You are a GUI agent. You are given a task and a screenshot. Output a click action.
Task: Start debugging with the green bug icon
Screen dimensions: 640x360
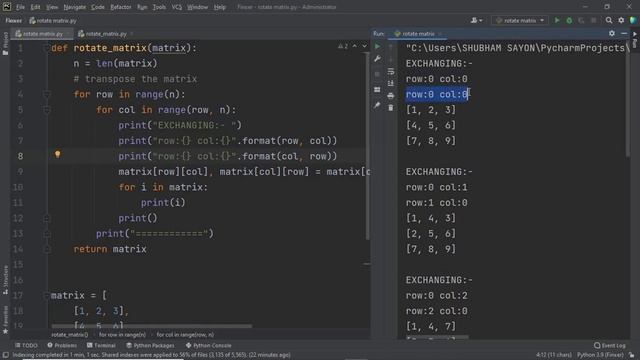tap(569, 20)
